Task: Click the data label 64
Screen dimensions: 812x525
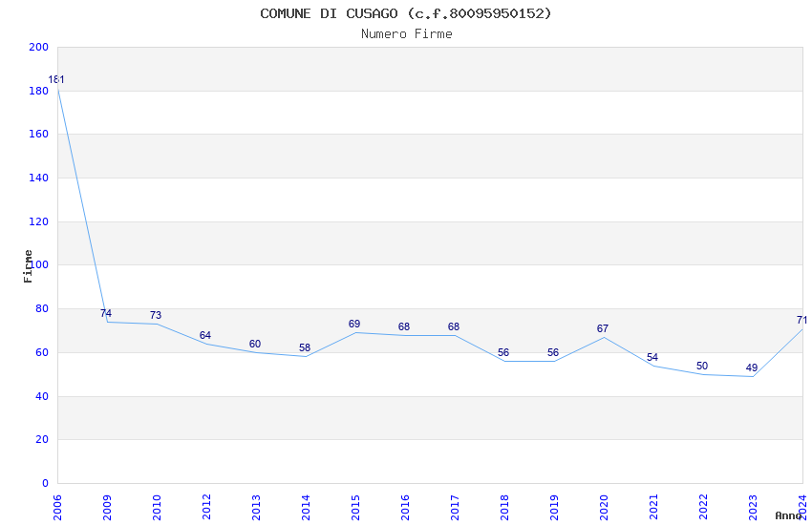Action: click(x=205, y=335)
